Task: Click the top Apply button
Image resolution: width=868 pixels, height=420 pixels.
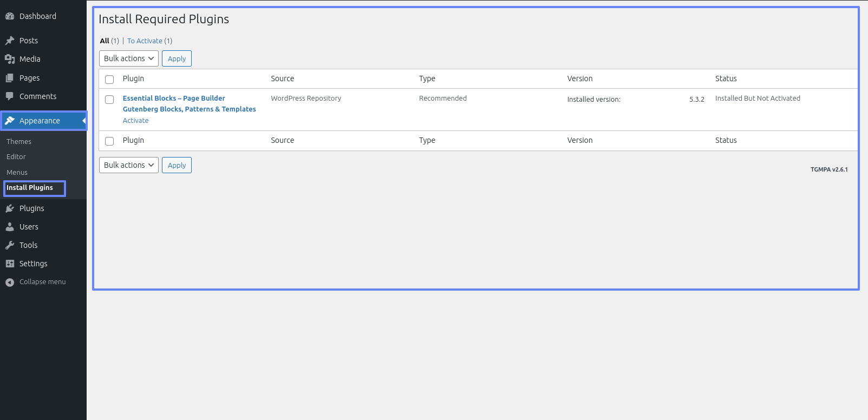Action: click(177, 58)
